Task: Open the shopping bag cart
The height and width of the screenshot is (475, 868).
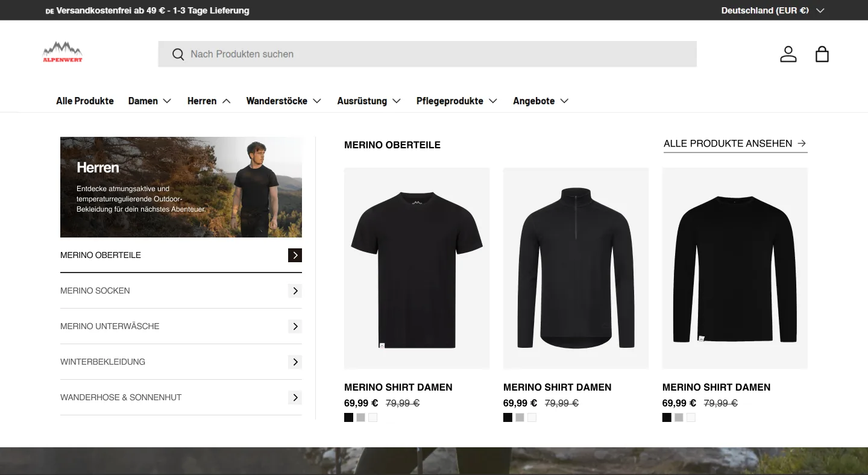Action: [x=822, y=54]
